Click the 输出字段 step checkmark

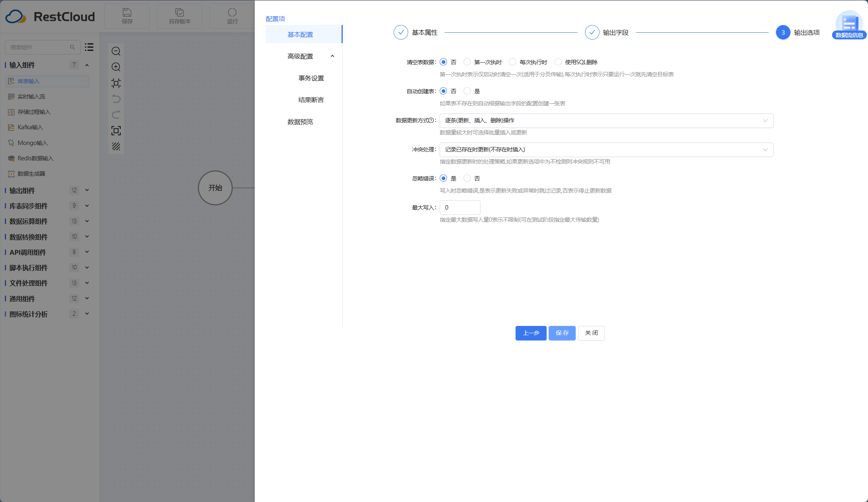tap(592, 32)
